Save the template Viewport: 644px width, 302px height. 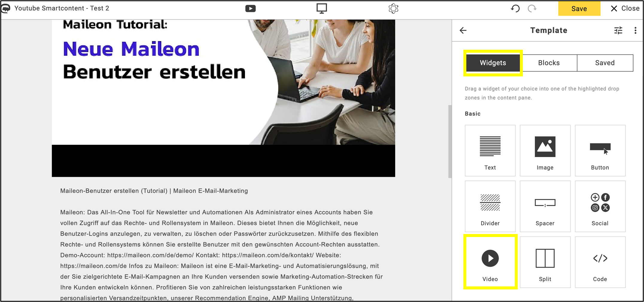[x=579, y=8]
